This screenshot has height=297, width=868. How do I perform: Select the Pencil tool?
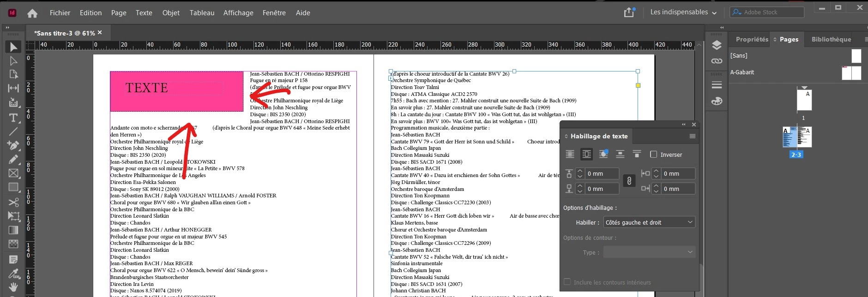tap(13, 159)
